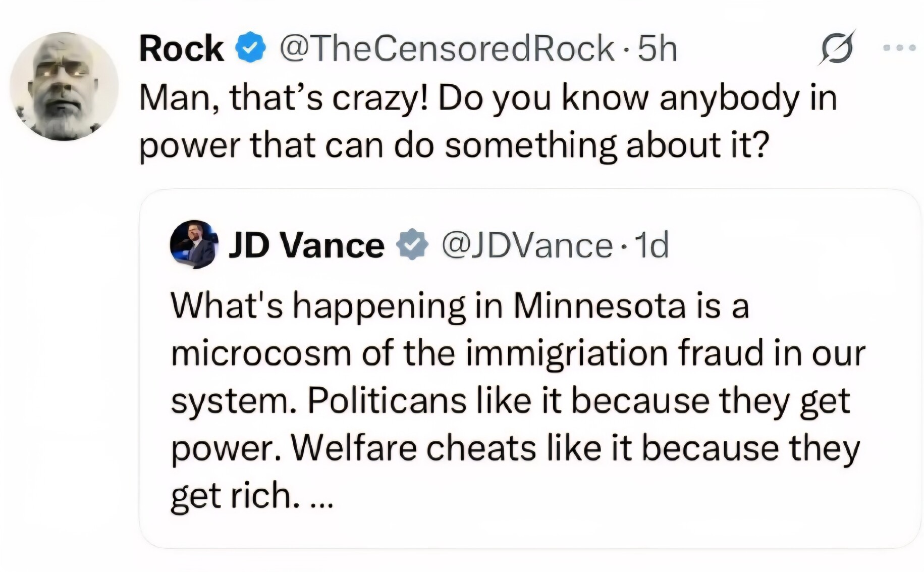Open the three-dot more options menu
Viewport: 924px width, 572px height.
[899, 48]
